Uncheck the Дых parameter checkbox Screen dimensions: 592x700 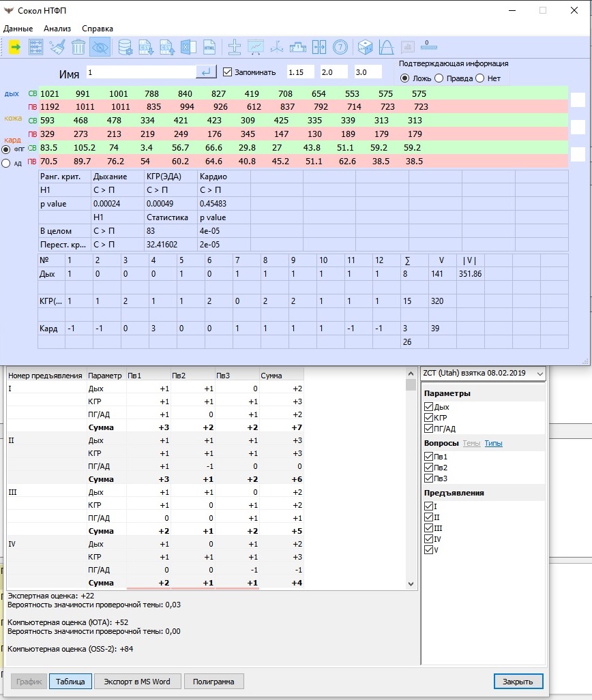[x=428, y=407]
